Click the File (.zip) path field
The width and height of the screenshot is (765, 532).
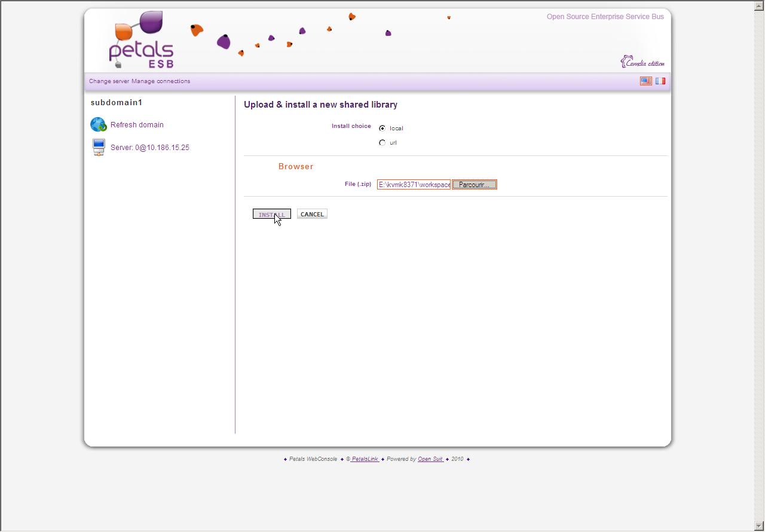414,185
